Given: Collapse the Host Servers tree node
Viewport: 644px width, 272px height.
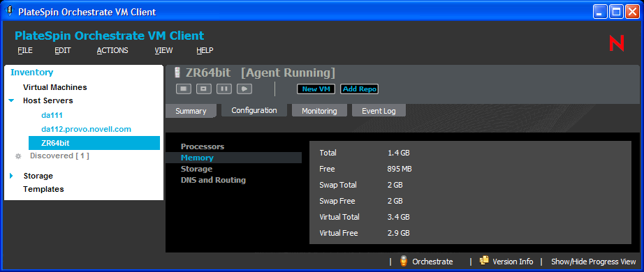Looking at the screenshot, I should pos(11,100).
